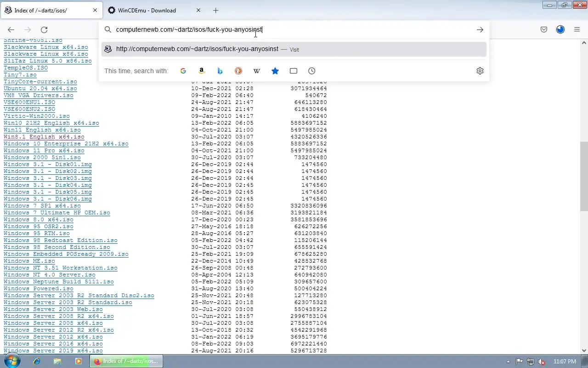Search this time with Bing icon

click(x=220, y=71)
